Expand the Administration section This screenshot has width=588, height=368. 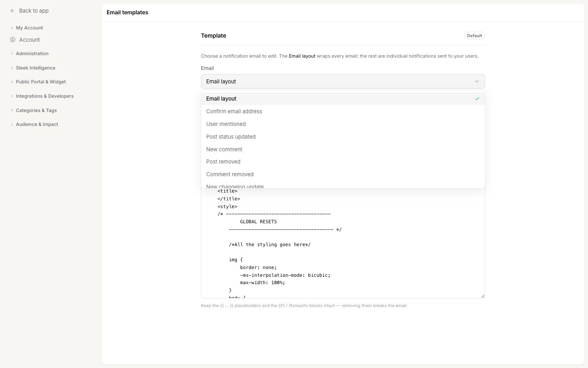(x=32, y=54)
